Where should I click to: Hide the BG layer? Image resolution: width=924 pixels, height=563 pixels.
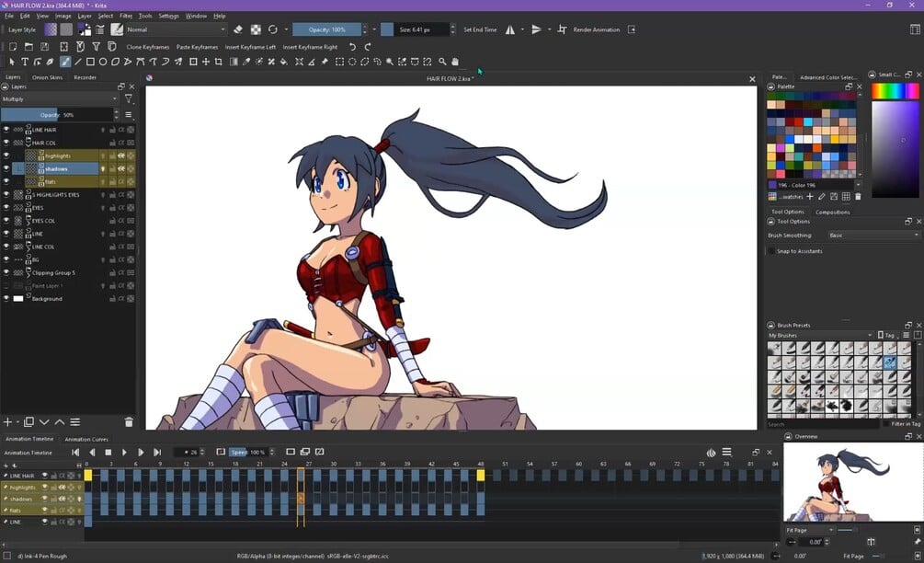click(x=6, y=259)
